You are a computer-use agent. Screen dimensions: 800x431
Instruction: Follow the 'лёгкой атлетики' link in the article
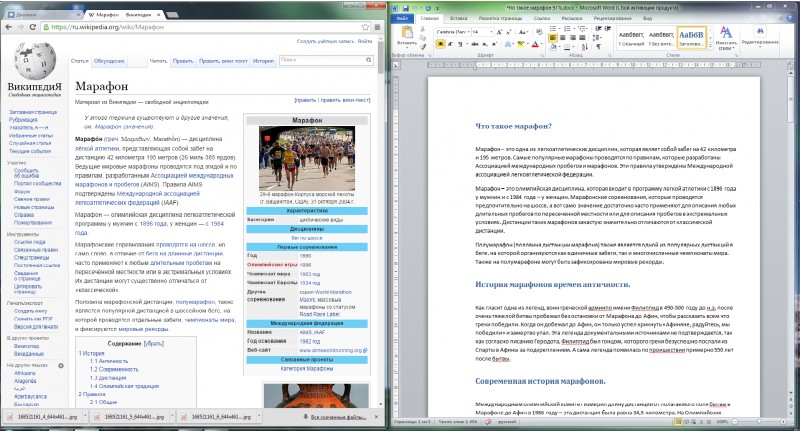[97, 148]
